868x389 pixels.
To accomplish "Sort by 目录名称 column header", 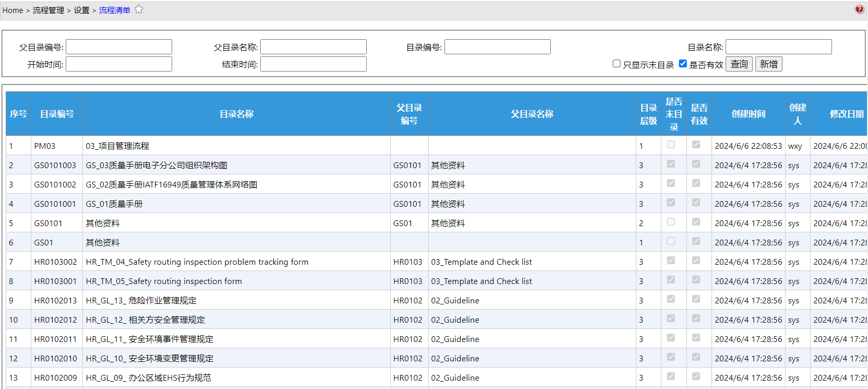I will point(236,114).
